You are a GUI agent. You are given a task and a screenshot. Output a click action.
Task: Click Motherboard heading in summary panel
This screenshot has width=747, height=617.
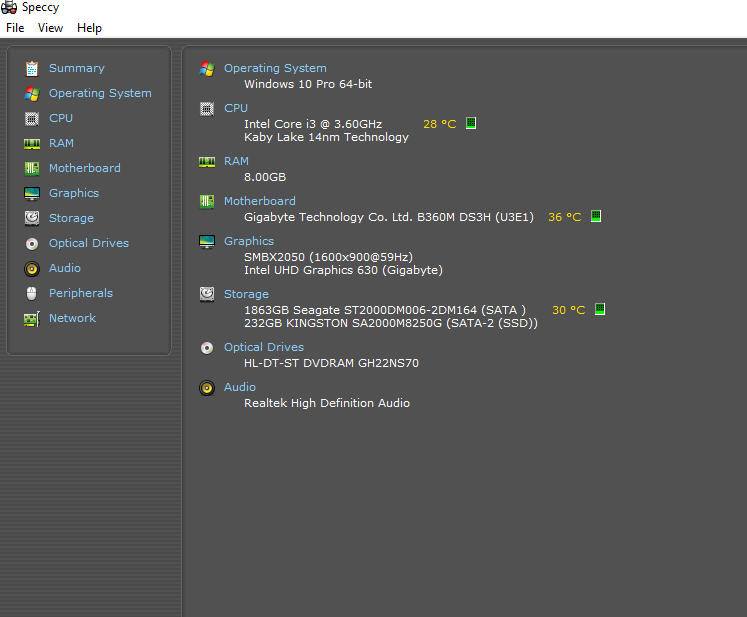tap(260, 201)
